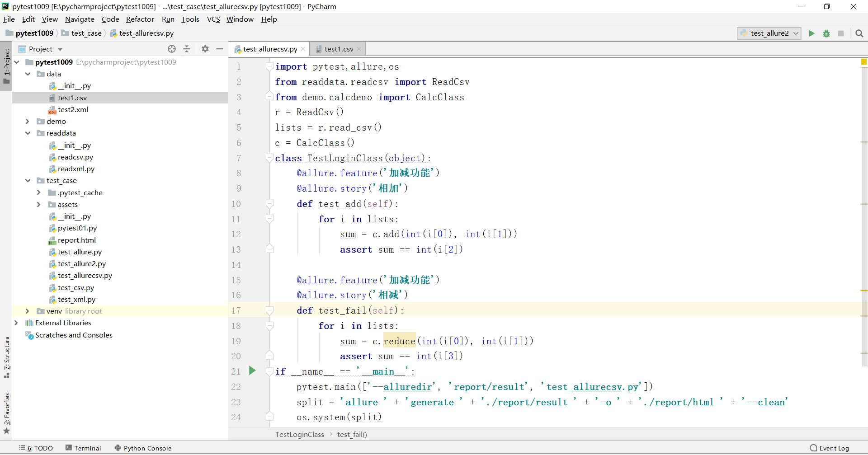Run script from gutter arrow at line 21
This screenshot has width=868, height=455.
click(252, 371)
